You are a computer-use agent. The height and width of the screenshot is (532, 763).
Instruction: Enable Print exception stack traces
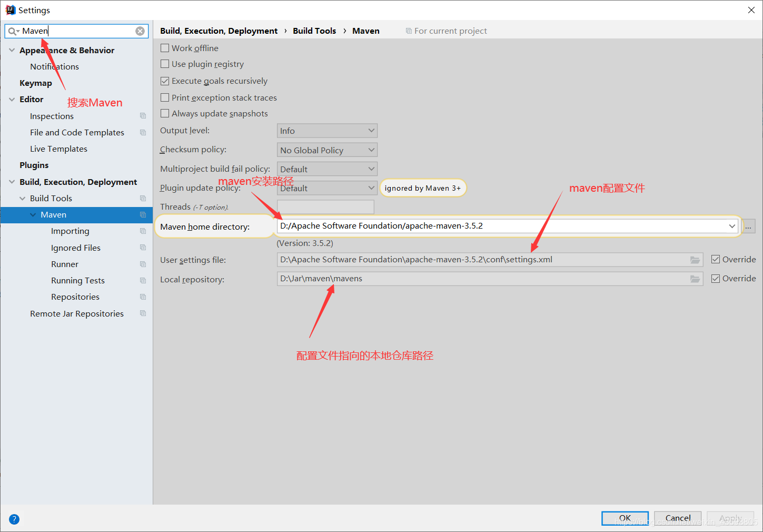(x=165, y=97)
